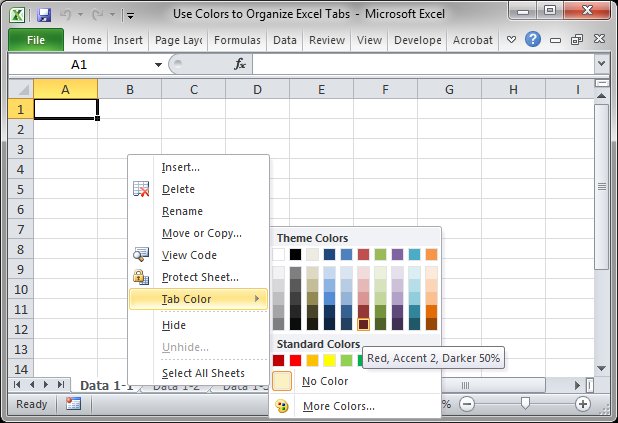
Task: Open Customize Quick Access Toolbar dropdown
Action: tap(131, 17)
